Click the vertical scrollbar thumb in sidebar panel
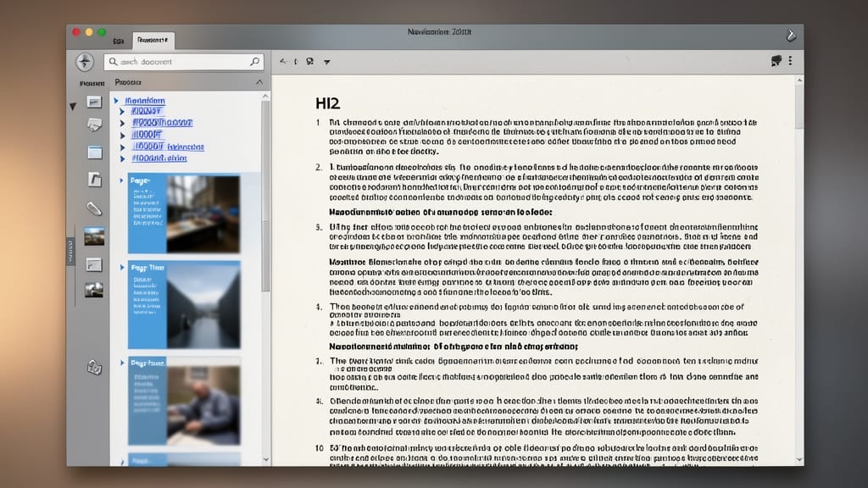868x488 pixels. 265,197
